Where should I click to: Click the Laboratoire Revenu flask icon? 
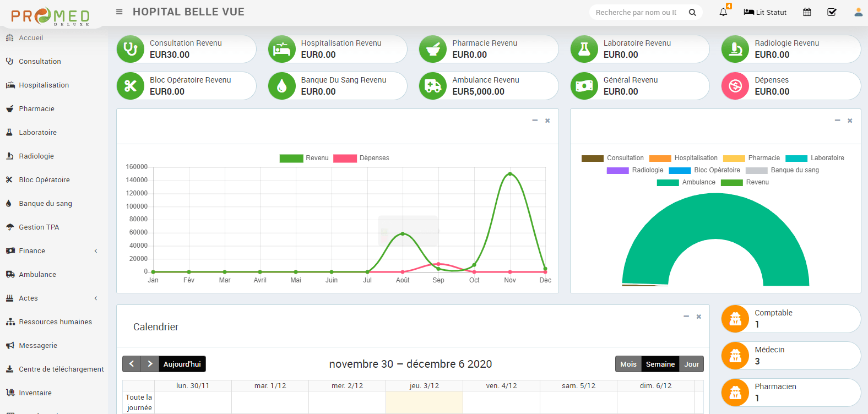pos(584,49)
